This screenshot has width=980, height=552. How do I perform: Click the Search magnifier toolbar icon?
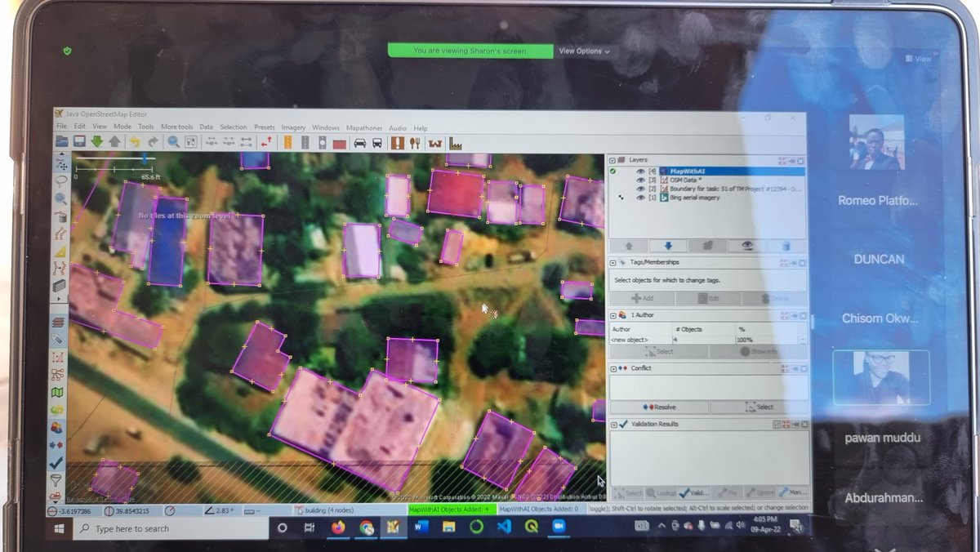tap(173, 142)
